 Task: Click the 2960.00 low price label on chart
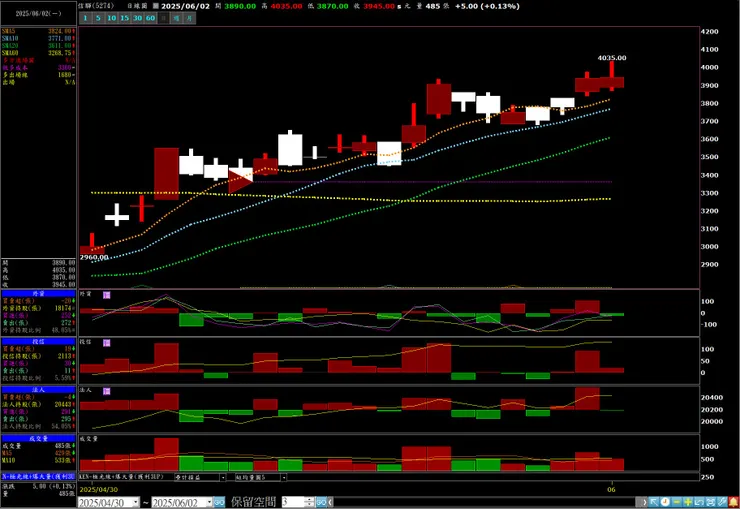coord(94,257)
